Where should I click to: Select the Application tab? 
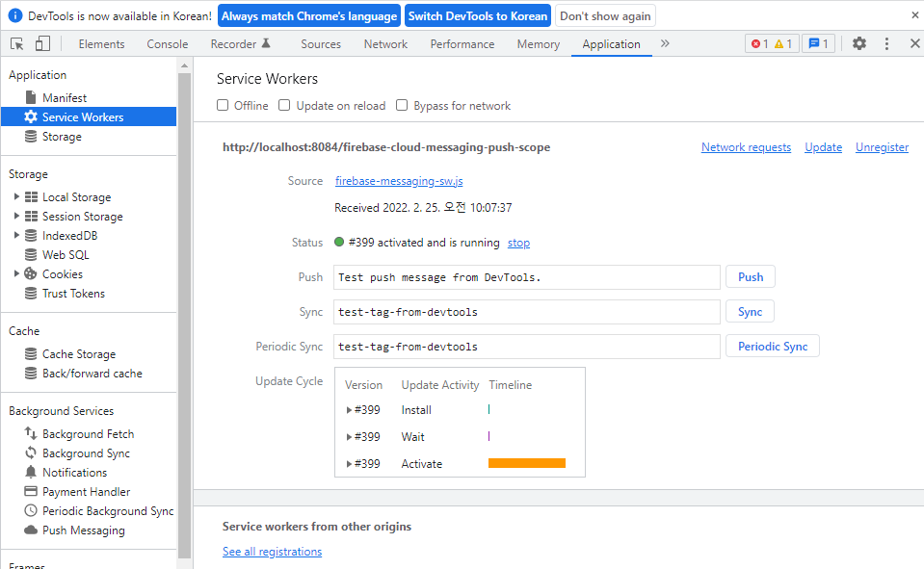coord(611,44)
